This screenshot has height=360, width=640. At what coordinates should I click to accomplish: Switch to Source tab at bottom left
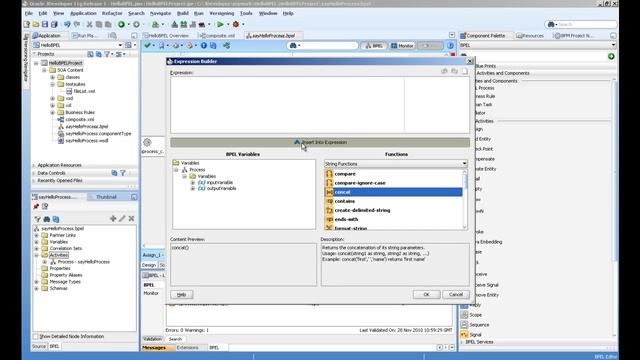click(x=39, y=346)
